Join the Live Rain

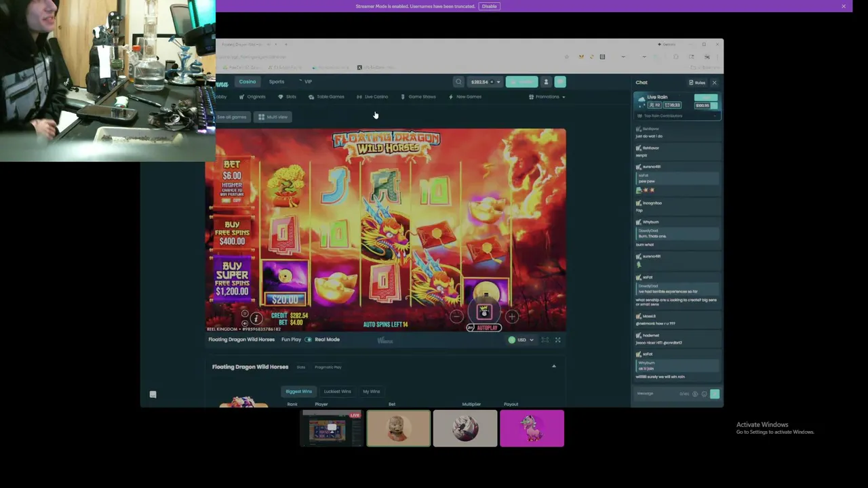coord(706,98)
